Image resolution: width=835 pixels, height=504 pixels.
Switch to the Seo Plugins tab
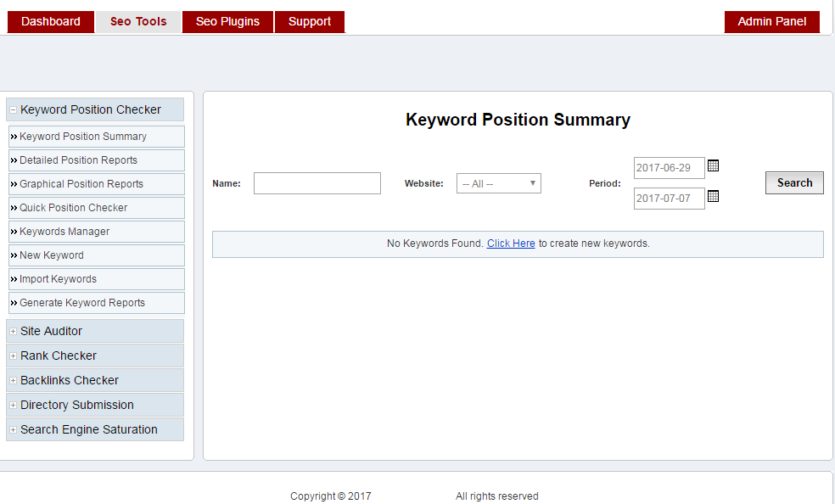(x=227, y=21)
